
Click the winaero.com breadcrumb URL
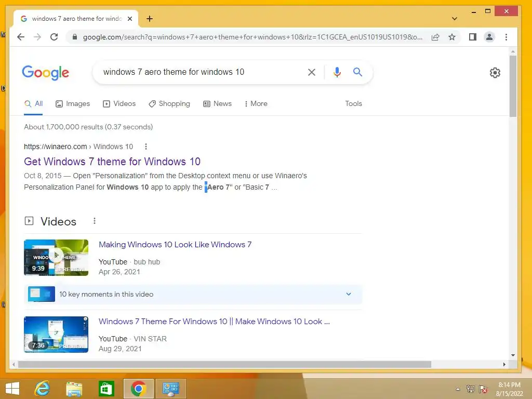(x=78, y=147)
